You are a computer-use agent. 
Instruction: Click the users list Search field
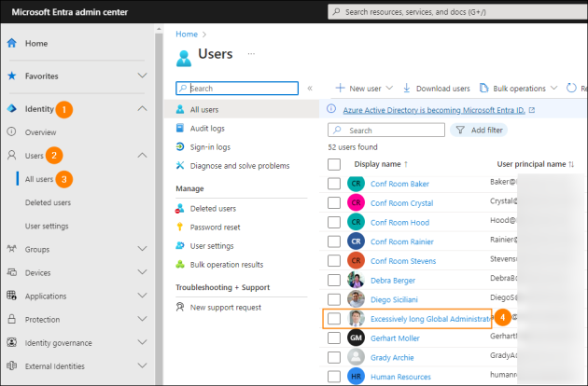pyautogui.click(x=386, y=130)
